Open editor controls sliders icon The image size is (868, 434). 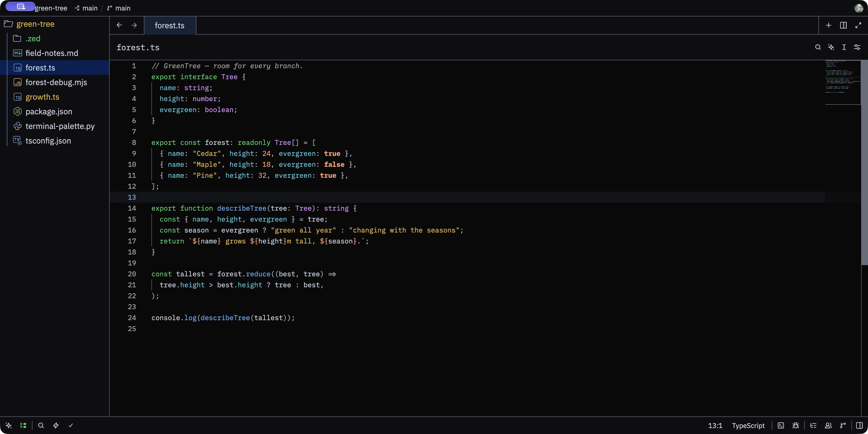tap(857, 47)
